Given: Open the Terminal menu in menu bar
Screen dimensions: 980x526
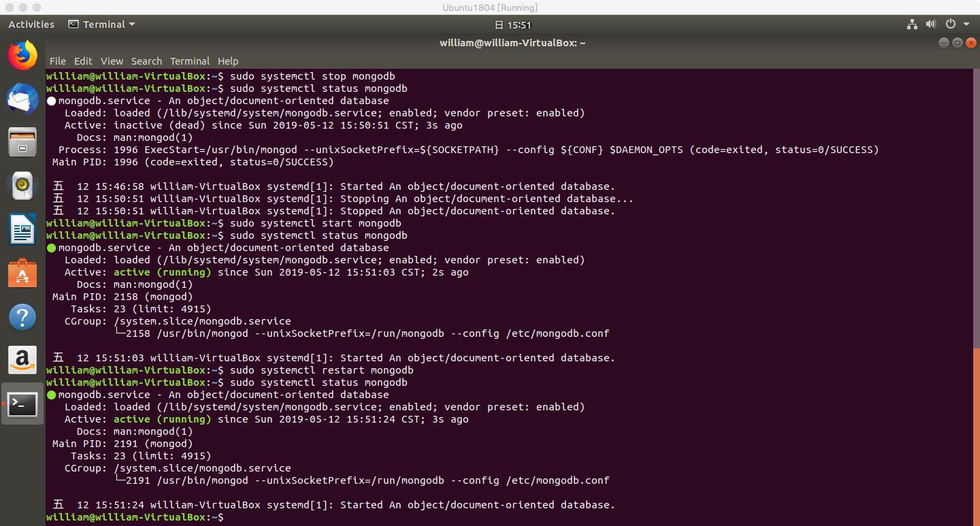Looking at the screenshot, I should click(190, 61).
